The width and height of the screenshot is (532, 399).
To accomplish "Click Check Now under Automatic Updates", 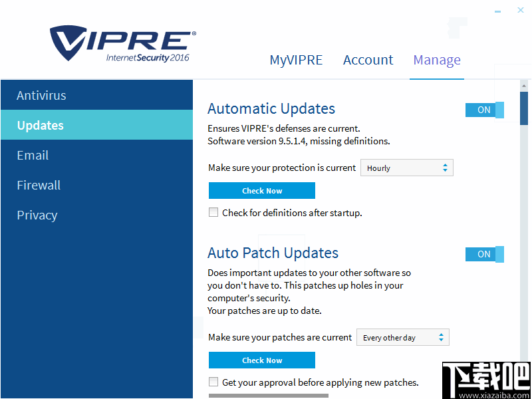I will [x=261, y=190].
